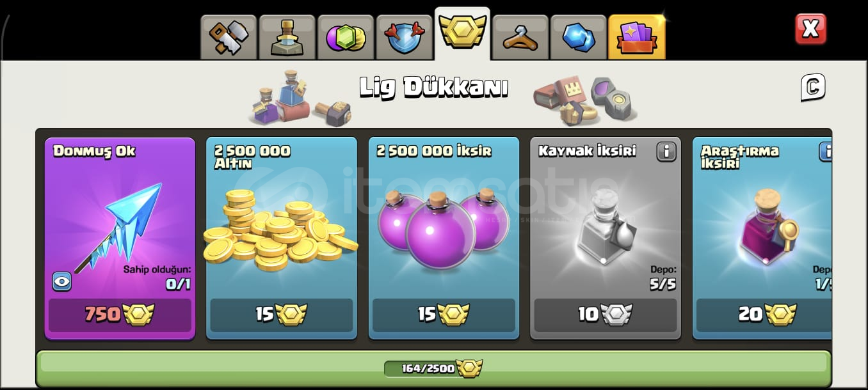Tap the Kaynak İksiri 10 medal price
868x390 pixels.
(x=606, y=315)
